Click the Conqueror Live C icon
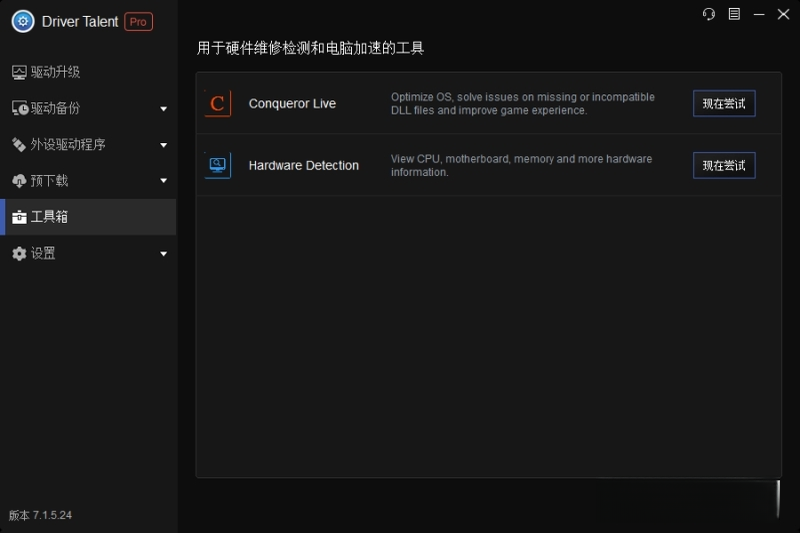Viewport: 800px width, 533px height. (218, 104)
